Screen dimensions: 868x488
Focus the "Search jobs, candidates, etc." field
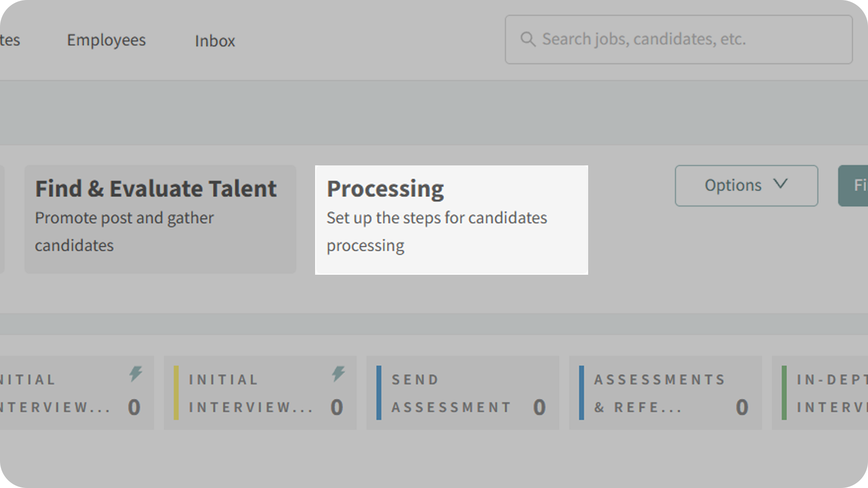pos(687,39)
